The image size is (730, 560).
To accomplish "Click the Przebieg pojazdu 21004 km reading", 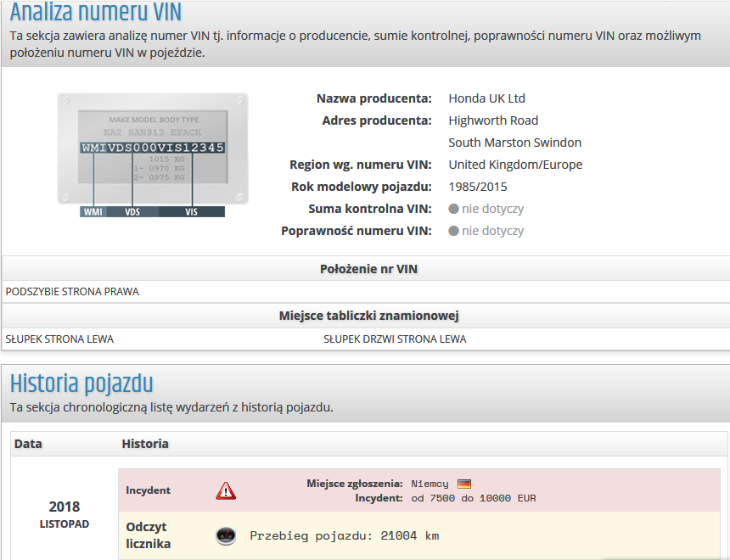I will (x=344, y=536).
